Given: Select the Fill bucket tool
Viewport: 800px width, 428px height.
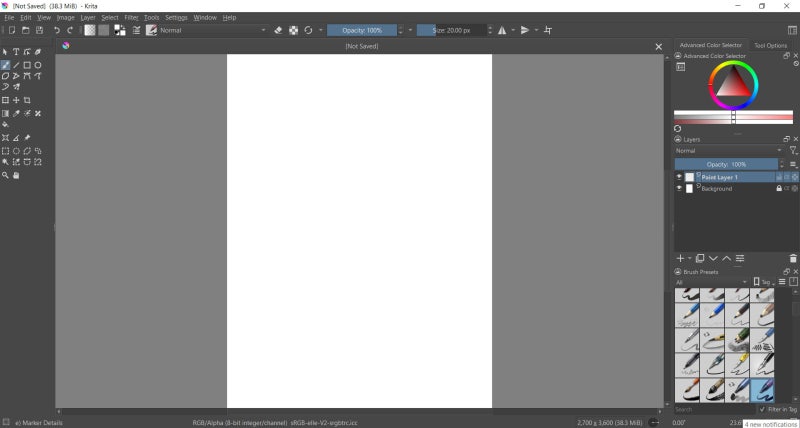Looking at the screenshot, I should 5,124.
